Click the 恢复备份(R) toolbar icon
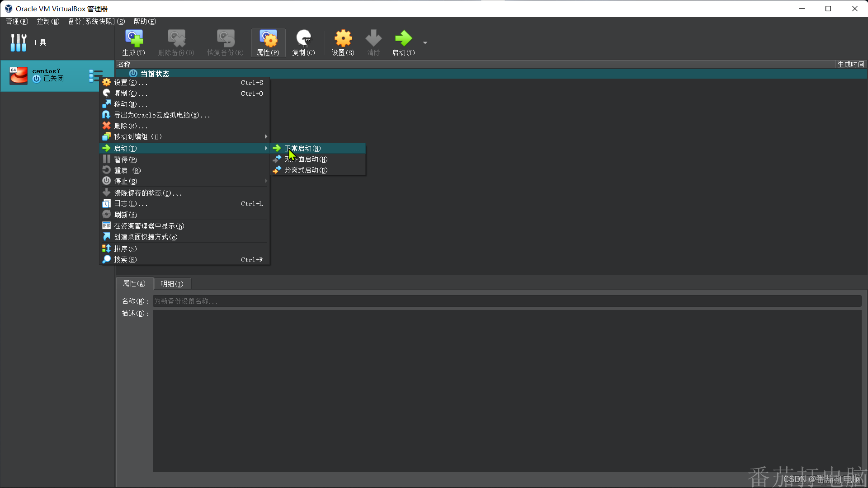The height and width of the screenshot is (488, 868). click(x=225, y=43)
